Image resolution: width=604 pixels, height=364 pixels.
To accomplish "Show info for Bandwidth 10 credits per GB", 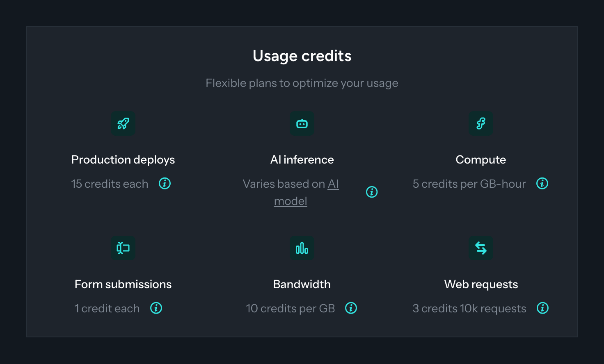I will coord(351,308).
